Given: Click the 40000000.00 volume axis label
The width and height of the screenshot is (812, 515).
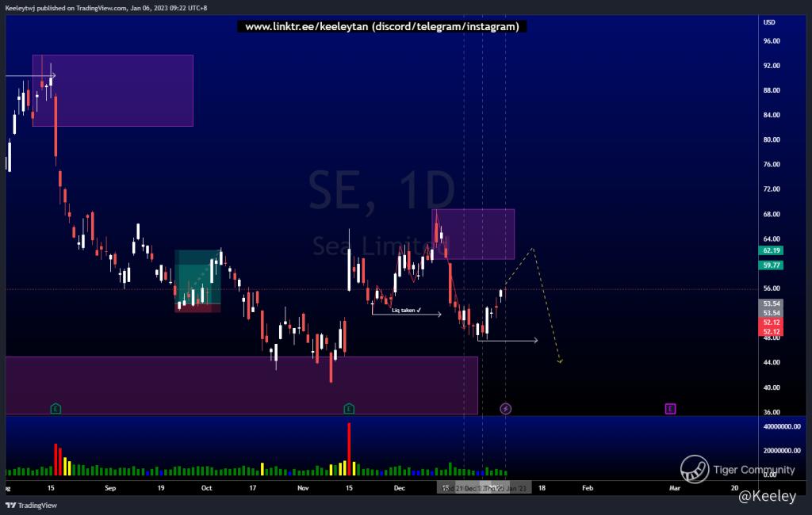Looking at the screenshot, I should tap(781, 426).
